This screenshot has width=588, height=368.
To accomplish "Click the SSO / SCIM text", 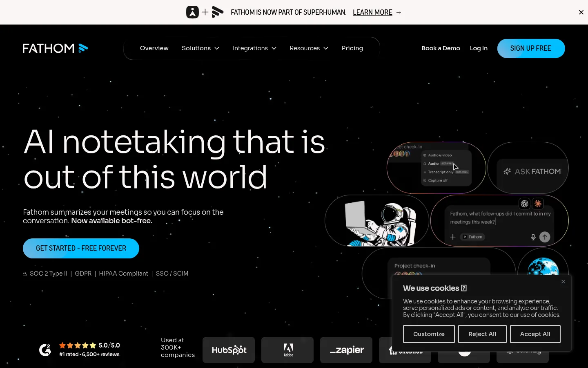I will [172, 274].
